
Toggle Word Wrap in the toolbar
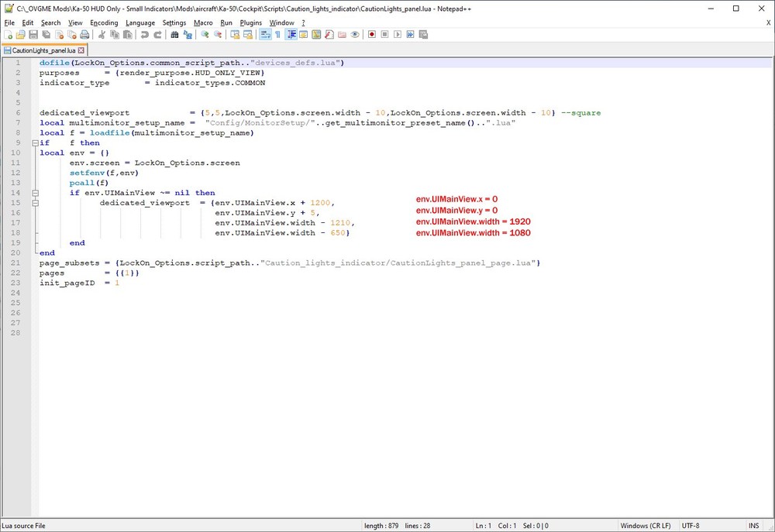(265, 35)
